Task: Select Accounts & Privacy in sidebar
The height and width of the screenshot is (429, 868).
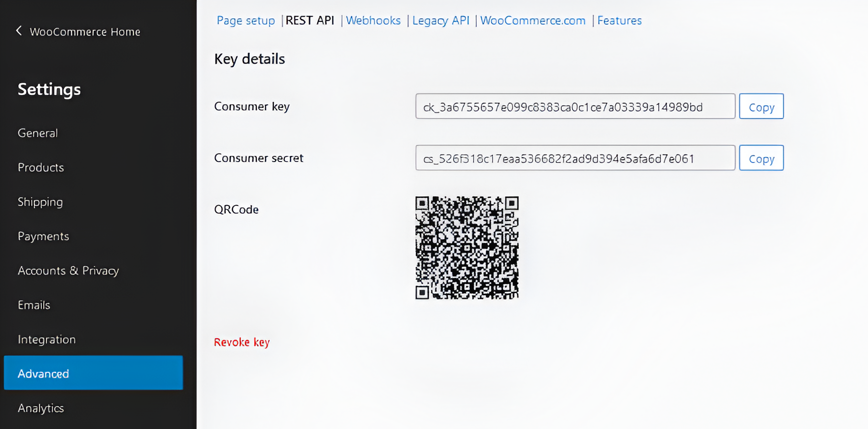Action: 68,270
